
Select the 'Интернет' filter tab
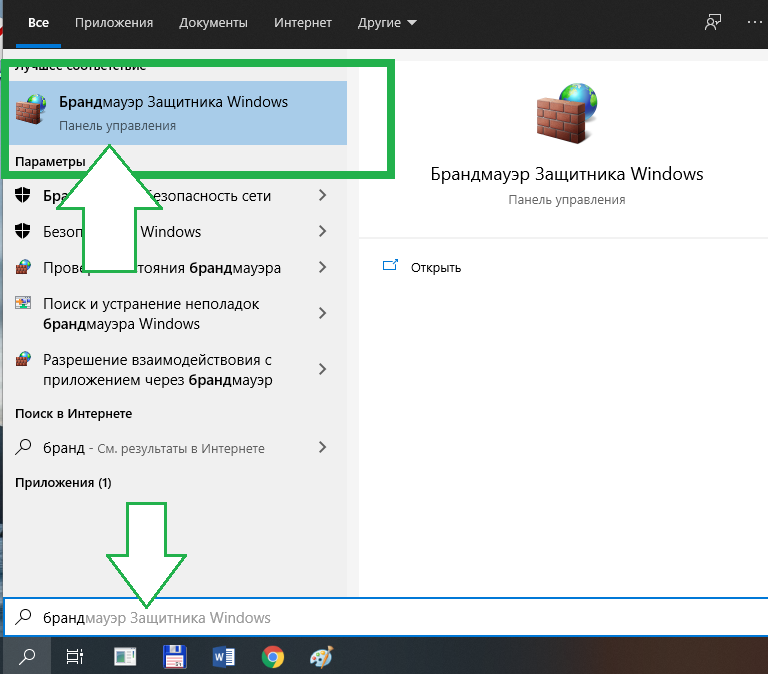point(304,21)
